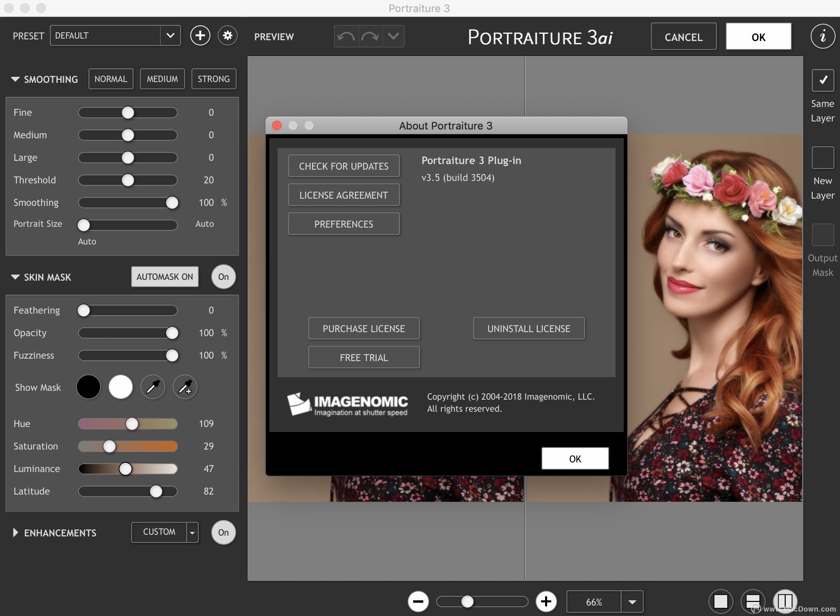
Task: Toggle Enhancements On button
Action: click(223, 532)
